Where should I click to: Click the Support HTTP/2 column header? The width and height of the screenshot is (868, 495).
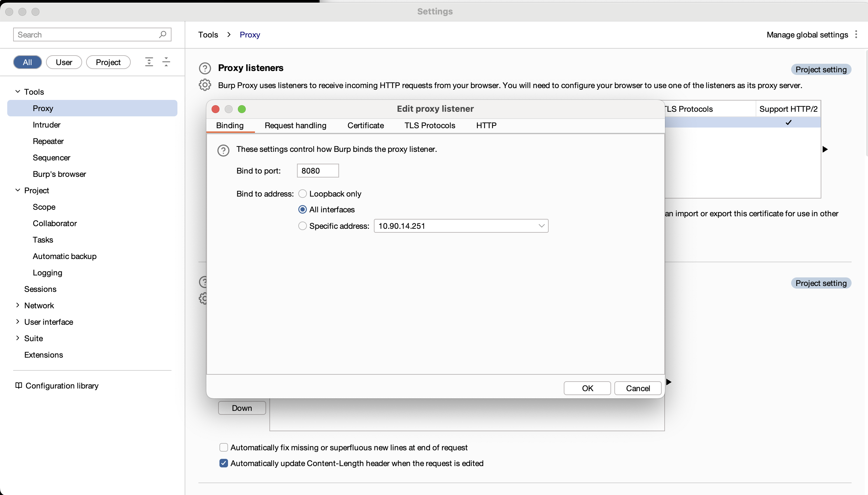point(788,109)
